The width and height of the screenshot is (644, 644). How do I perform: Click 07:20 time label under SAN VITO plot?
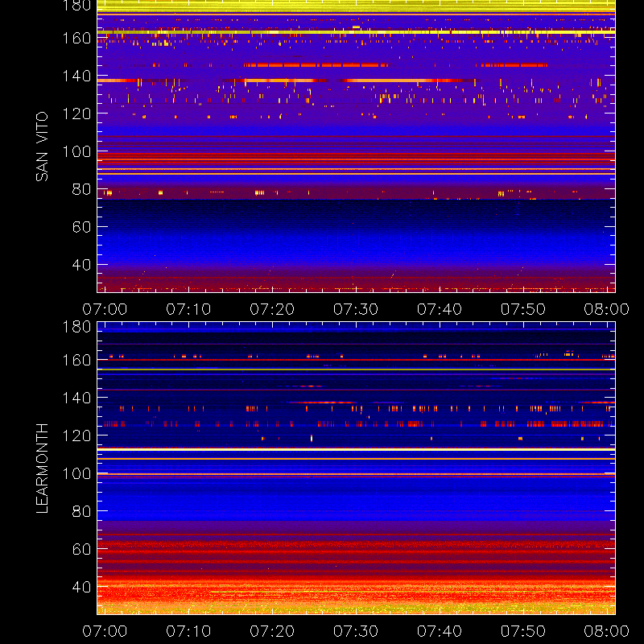click(272, 309)
